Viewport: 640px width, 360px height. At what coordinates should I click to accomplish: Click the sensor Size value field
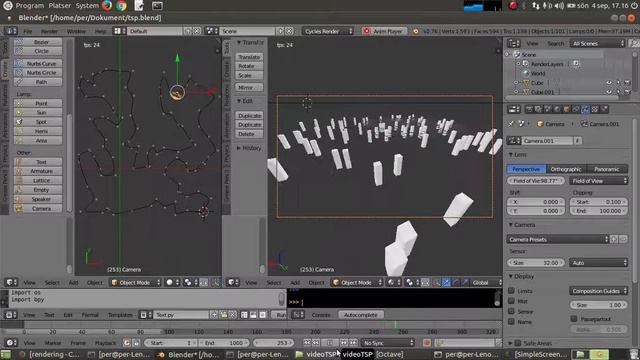536,263
